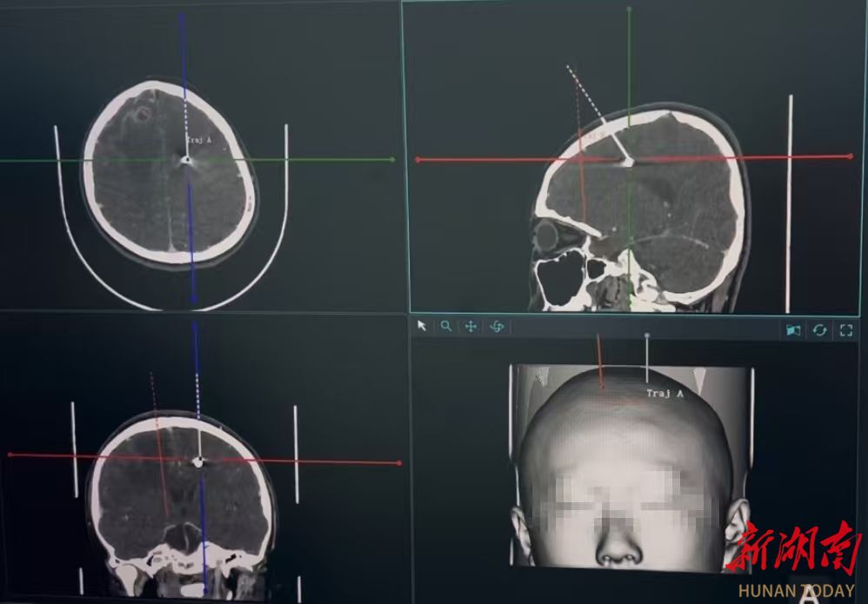Choose the four-arrow pan tool
Viewport: 868px width, 604px height.
[x=471, y=327]
